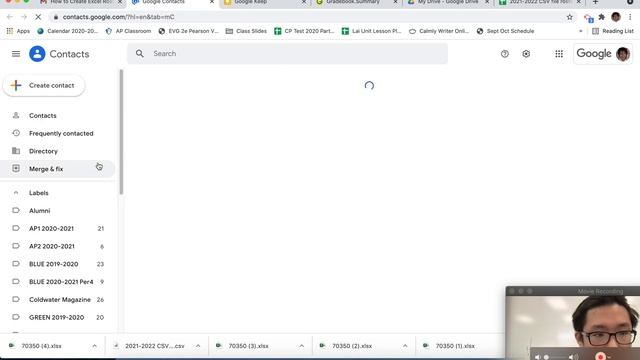640x360 pixels.
Task: Select the Directory sidebar item
Action: click(58, 151)
